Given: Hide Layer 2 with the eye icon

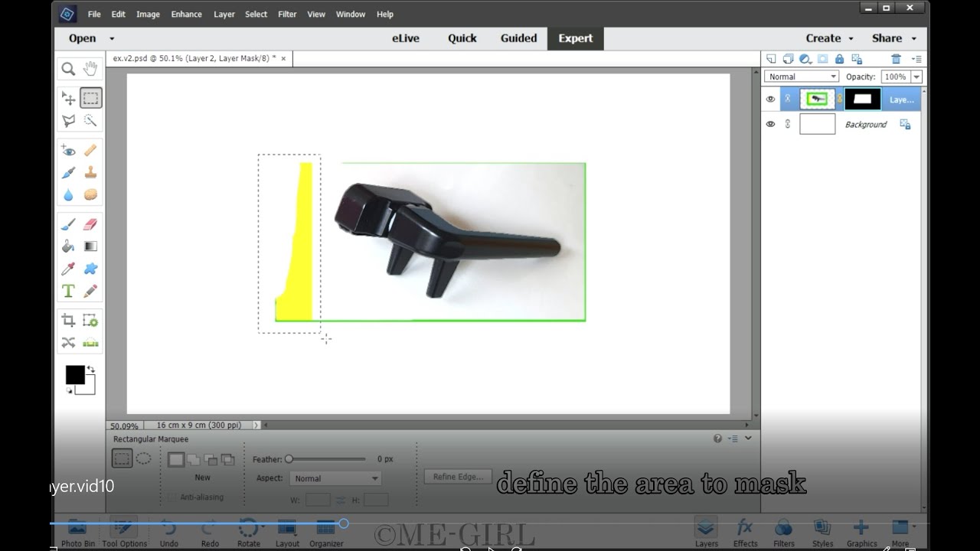Looking at the screenshot, I should tap(771, 99).
